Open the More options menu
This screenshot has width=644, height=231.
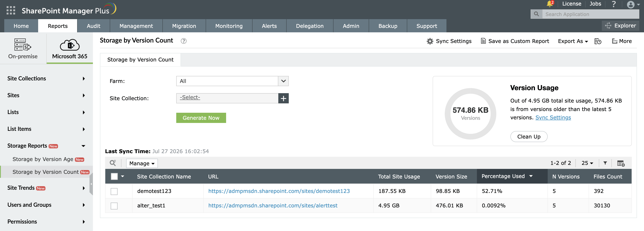click(622, 41)
